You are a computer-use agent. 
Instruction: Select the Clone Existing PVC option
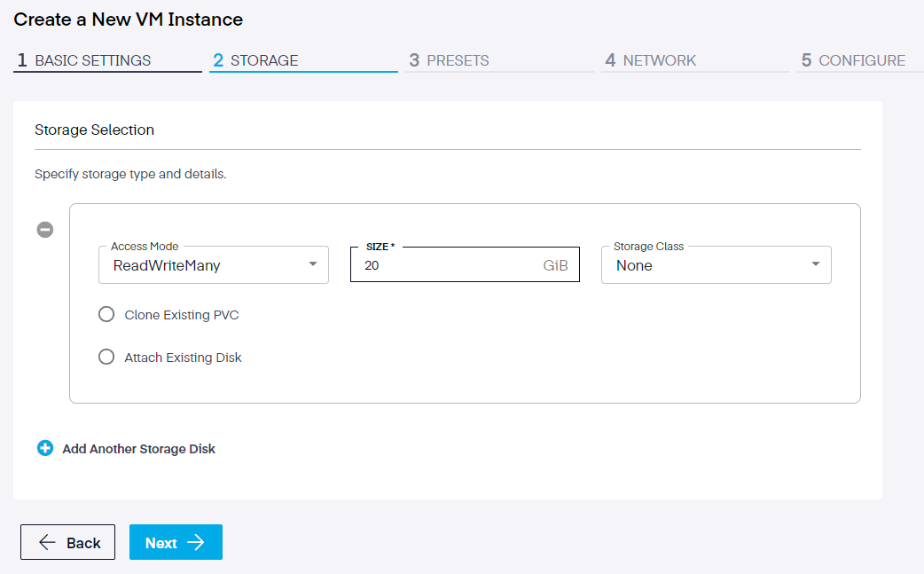(106, 315)
